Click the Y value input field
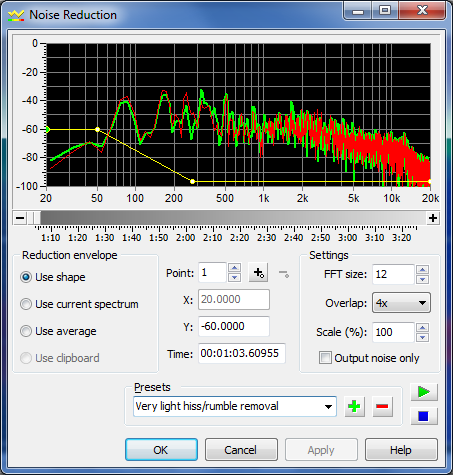Screen dimensions: 453x475 234,326
